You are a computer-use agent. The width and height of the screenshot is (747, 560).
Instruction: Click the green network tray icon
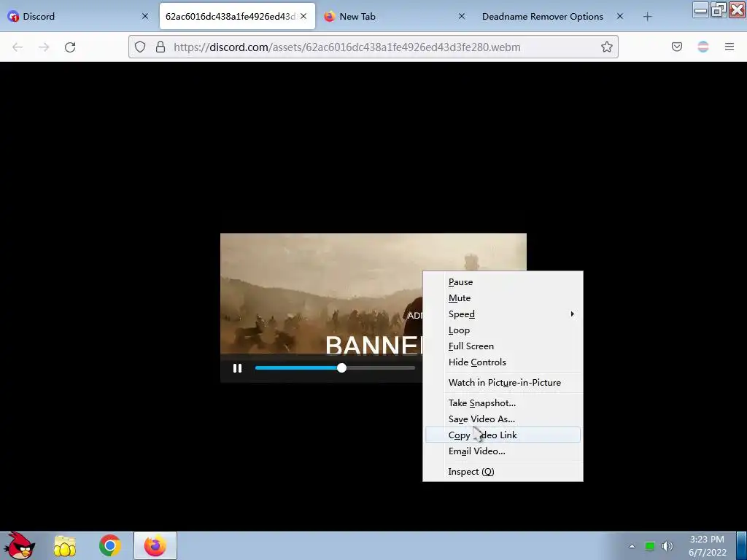click(650, 546)
